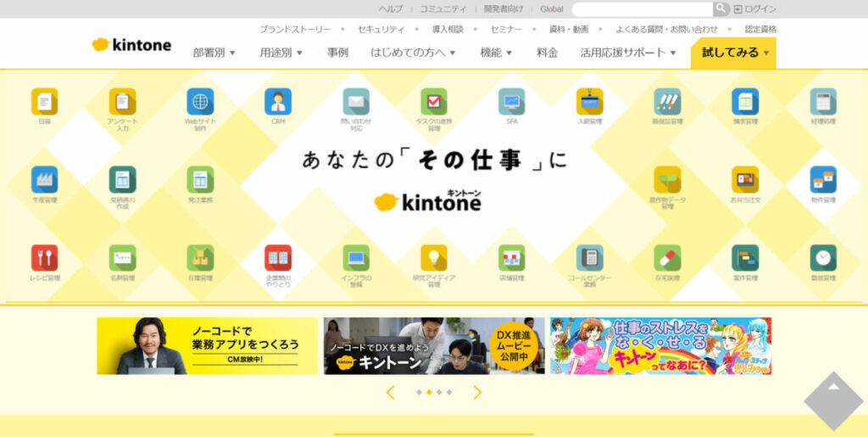Click the CRM app icon

point(277,102)
